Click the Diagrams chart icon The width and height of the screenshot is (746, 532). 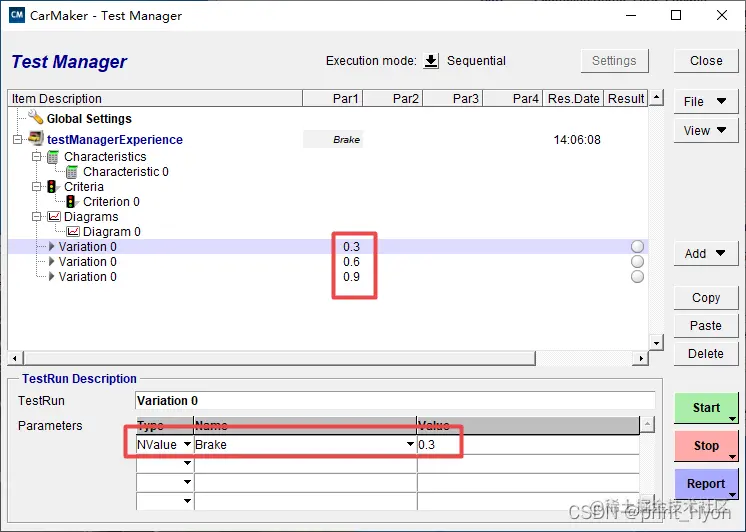[54, 217]
